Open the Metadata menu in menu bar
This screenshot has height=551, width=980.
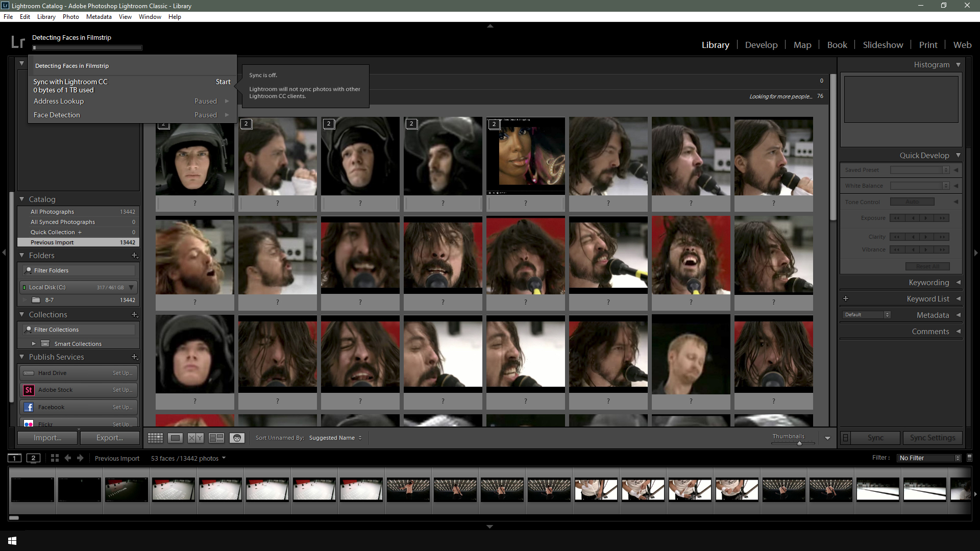(x=99, y=17)
